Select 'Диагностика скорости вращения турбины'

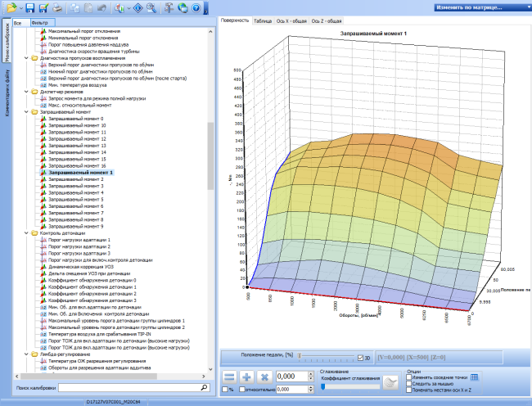click(x=94, y=52)
